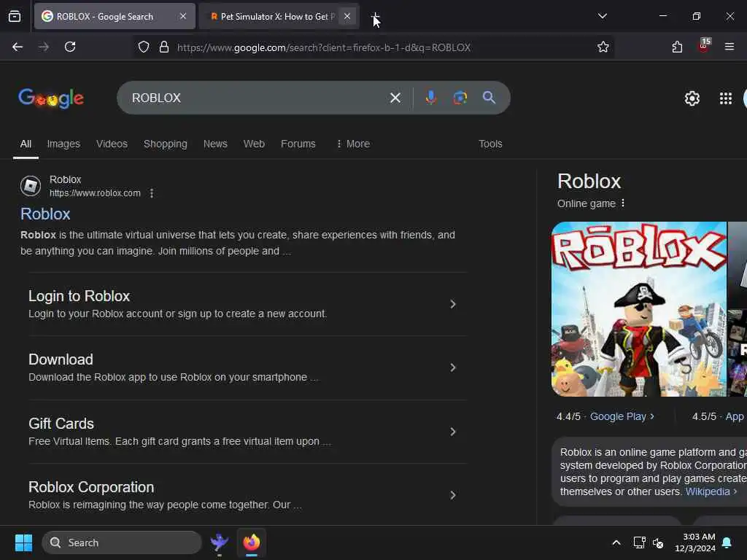
Task: Start voice search with microphone
Action: click(430, 98)
